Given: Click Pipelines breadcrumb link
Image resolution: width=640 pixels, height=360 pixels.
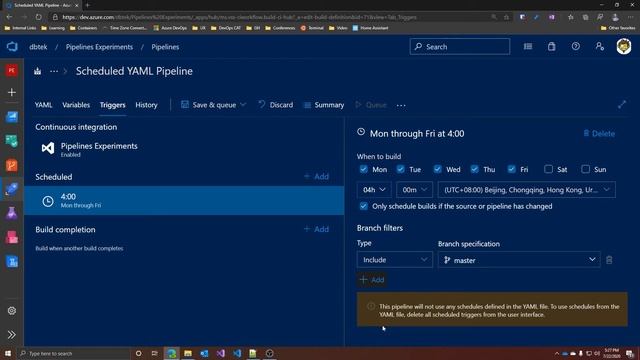Looking at the screenshot, I should point(165,47).
